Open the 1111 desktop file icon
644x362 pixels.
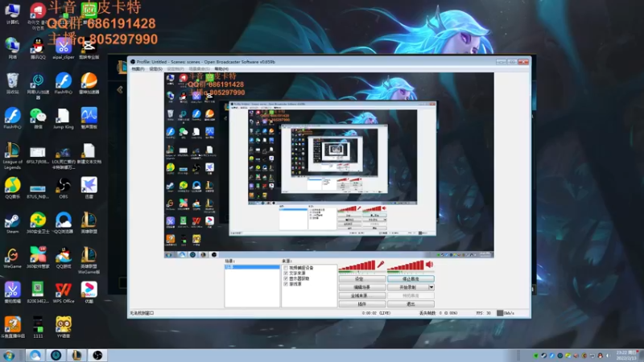[x=38, y=327]
